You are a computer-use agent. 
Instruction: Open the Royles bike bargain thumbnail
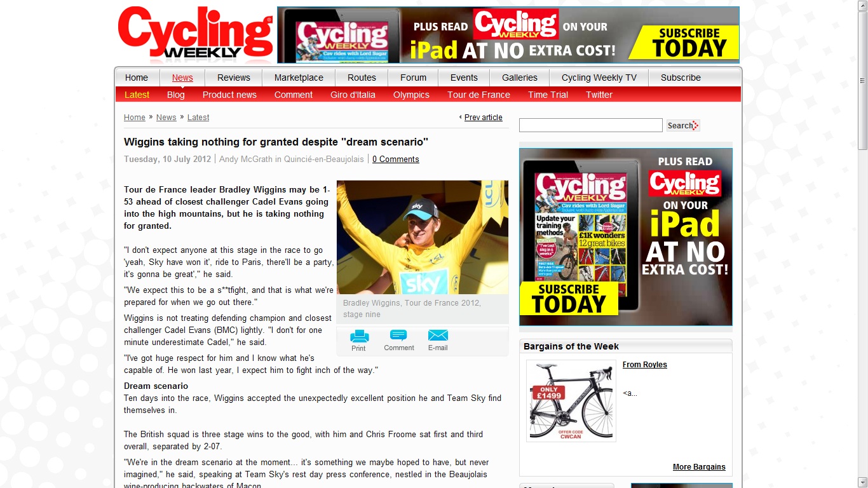(x=571, y=401)
